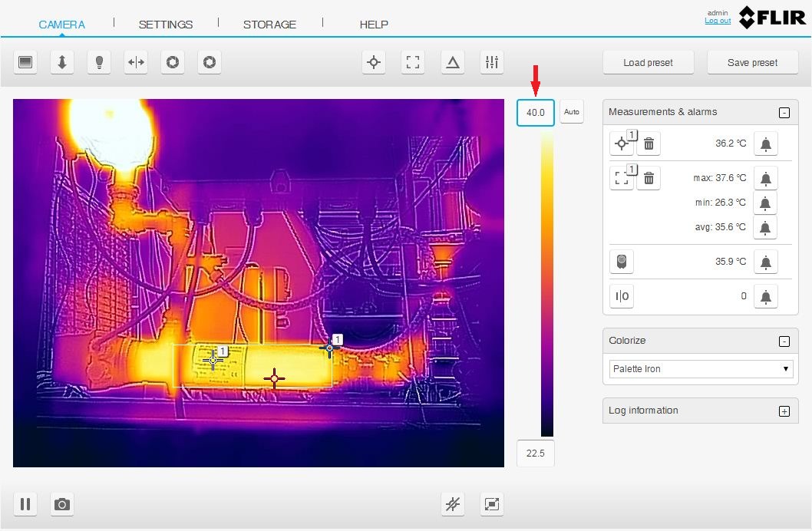
Task: Toggle alarm bell for the digital input
Action: [765, 296]
